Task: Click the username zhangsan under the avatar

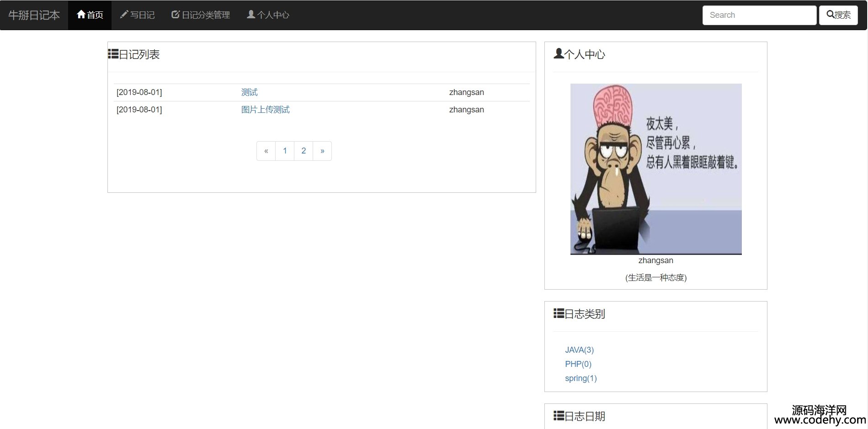Action: [656, 260]
